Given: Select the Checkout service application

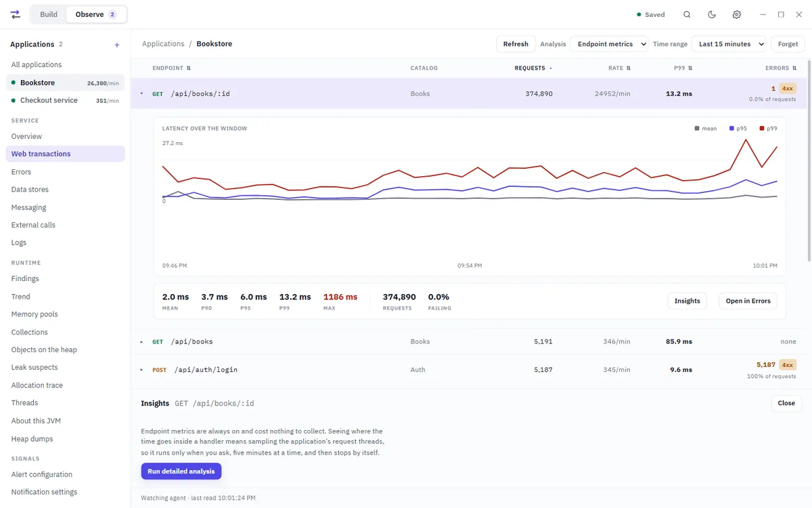Looking at the screenshot, I should [65, 100].
